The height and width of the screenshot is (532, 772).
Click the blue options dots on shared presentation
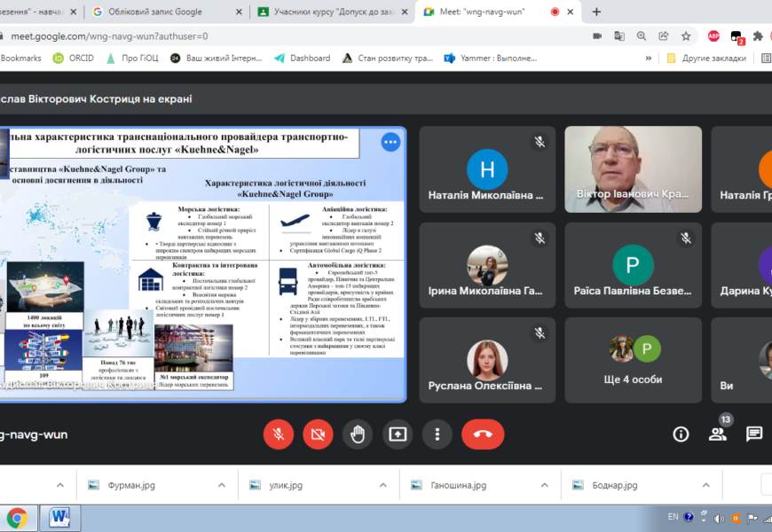click(390, 142)
